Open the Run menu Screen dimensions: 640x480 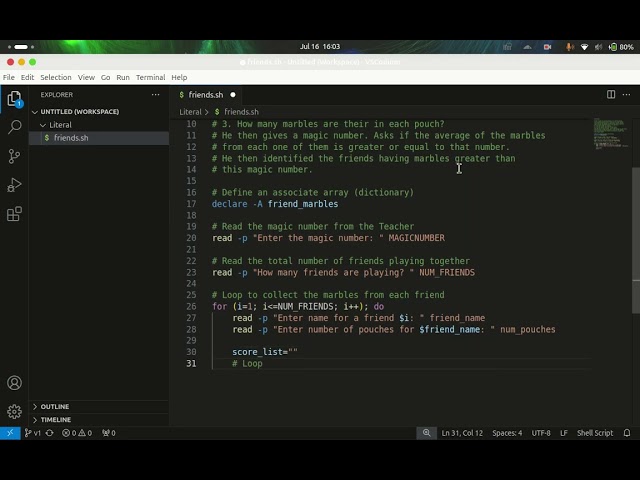(123, 77)
